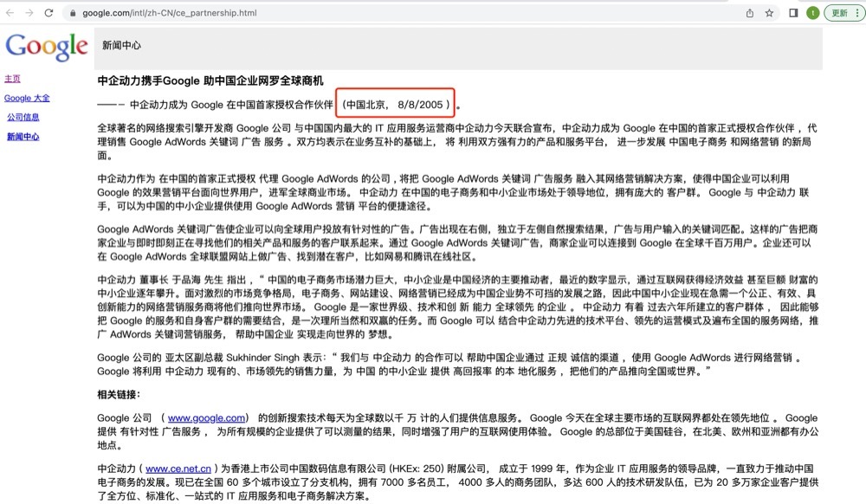The image size is (866, 504).
Task: Click the 相关链接 heading
Action: [119, 395]
